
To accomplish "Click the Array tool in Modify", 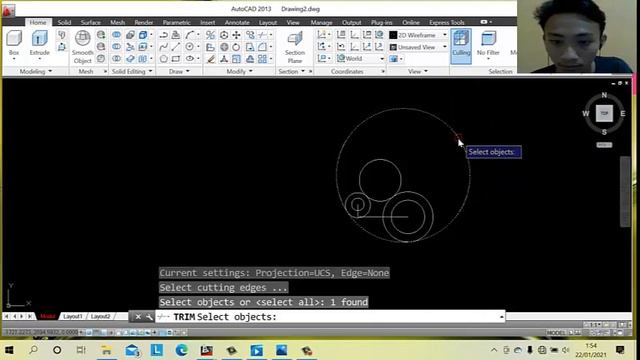I will click(x=262, y=59).
